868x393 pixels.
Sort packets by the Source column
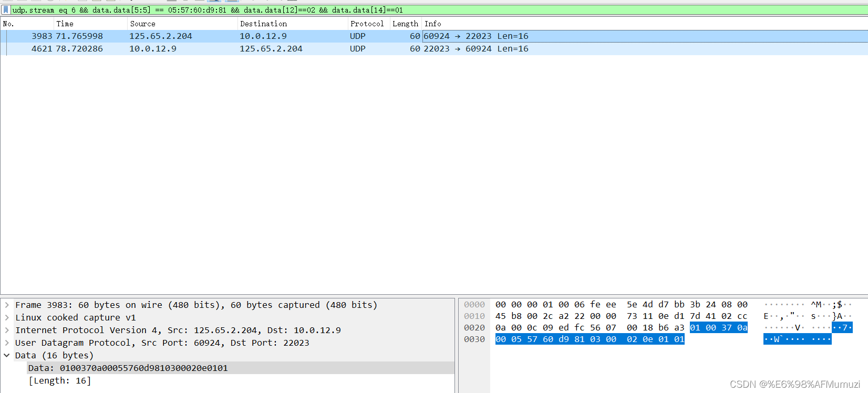(x=182, y=24)
